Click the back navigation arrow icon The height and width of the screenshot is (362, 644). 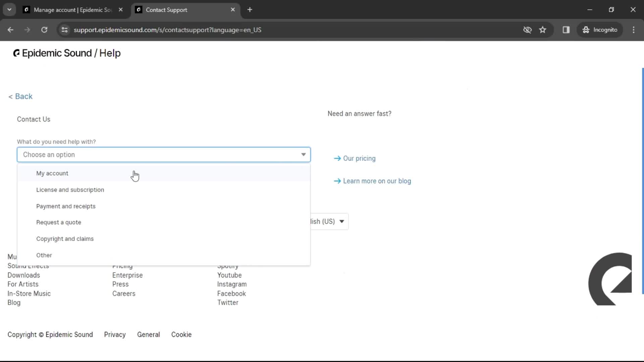pyautogui.click(x=10, y=29)
